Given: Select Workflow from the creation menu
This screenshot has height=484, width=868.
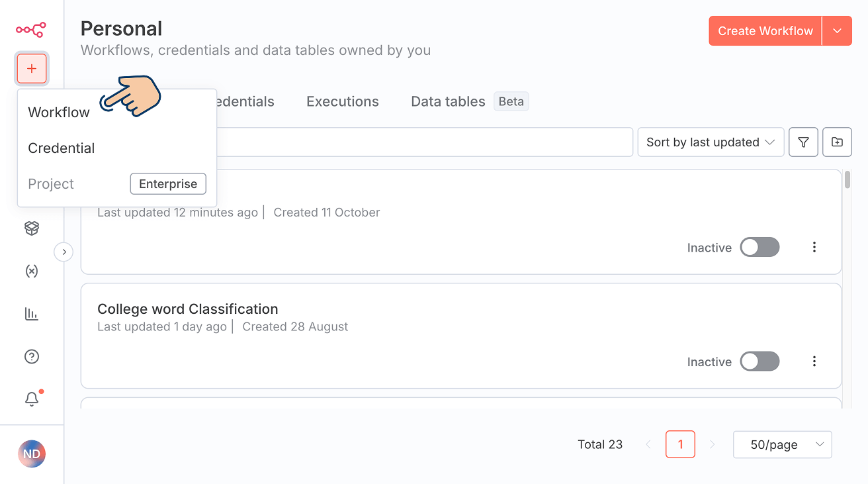Looking at the screenshot, I should click(x=58, y=112).
